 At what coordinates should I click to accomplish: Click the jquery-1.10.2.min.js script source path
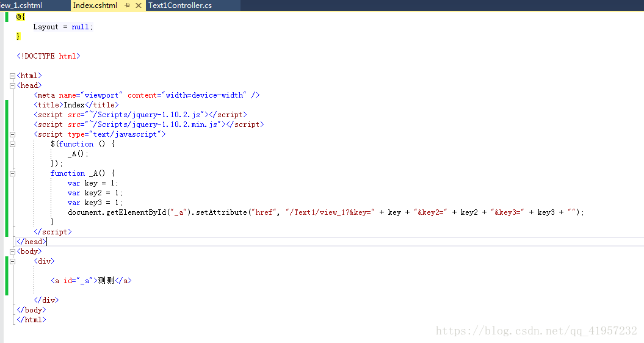153,125
